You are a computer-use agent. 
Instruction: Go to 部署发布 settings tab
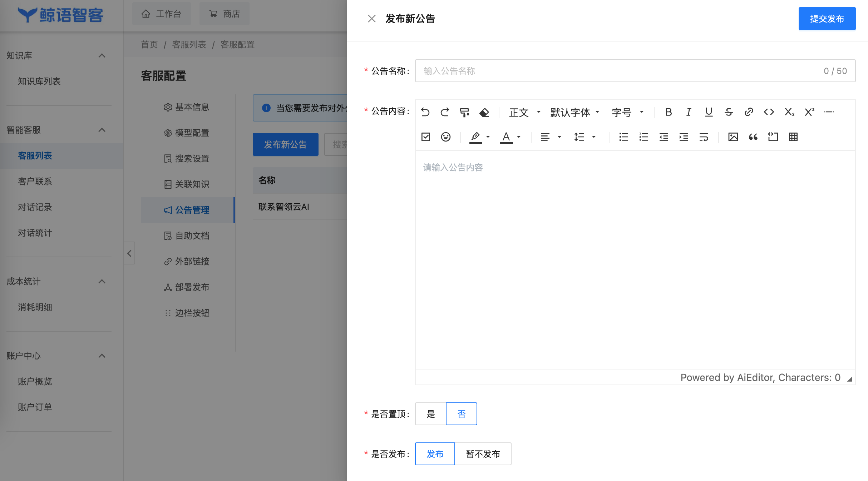tap(187, 287)
